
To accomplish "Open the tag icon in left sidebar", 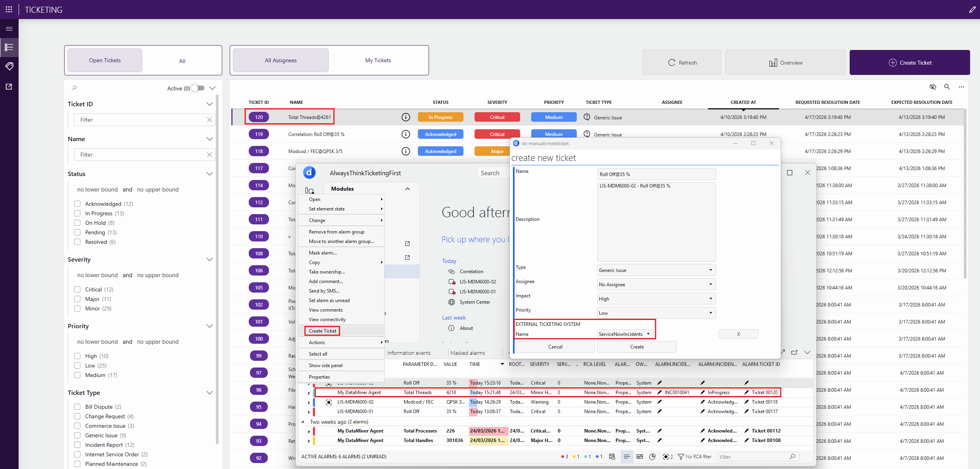I will [9, 66].
